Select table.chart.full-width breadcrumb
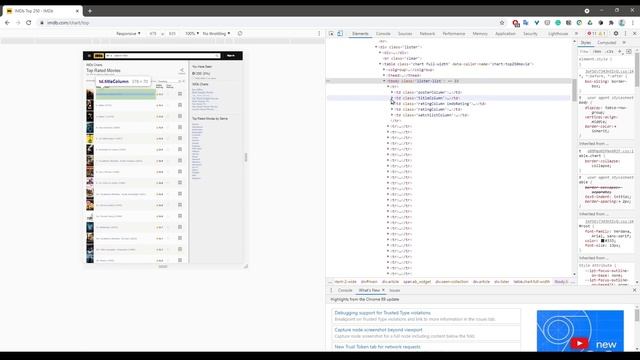The image size is (640, 360). (531, 282)
